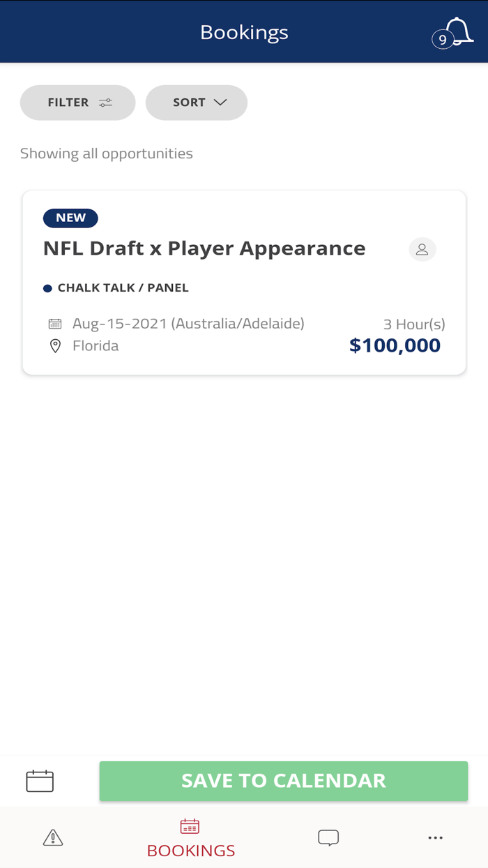The width and height of the screenshot is (488, 868).
Task: Open the SORT dropdown
Action: (196, 102)
